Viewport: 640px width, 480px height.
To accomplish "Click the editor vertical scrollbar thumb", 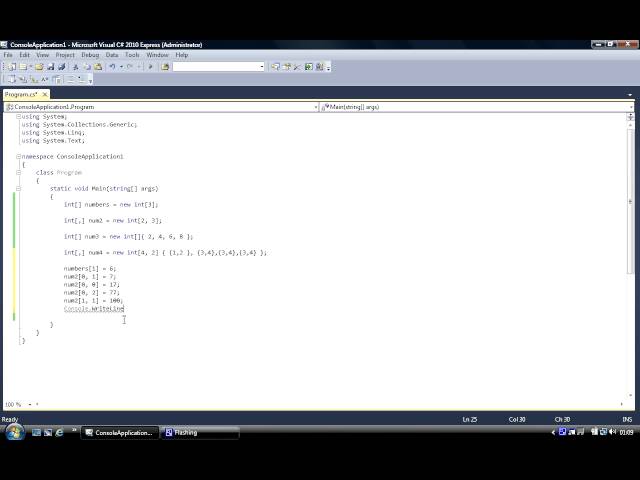I will pyautogui.click(x=630, y=202).
